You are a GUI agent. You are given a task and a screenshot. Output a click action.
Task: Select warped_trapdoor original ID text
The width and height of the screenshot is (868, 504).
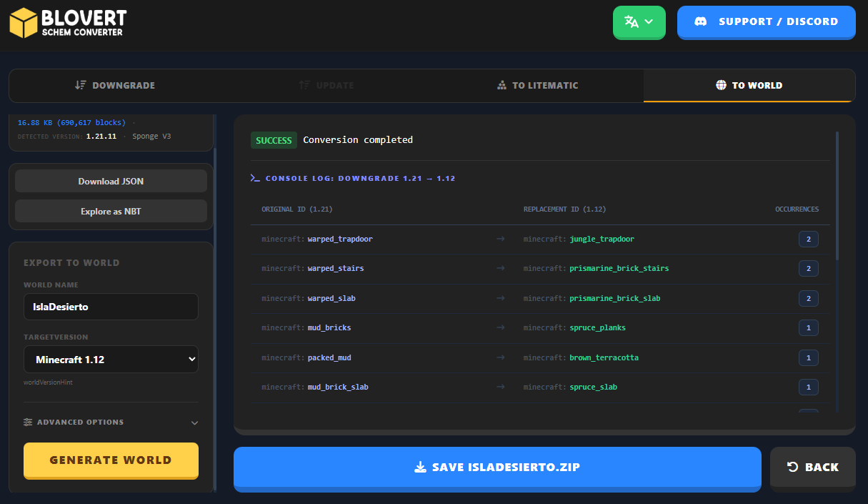coord(340,239)
